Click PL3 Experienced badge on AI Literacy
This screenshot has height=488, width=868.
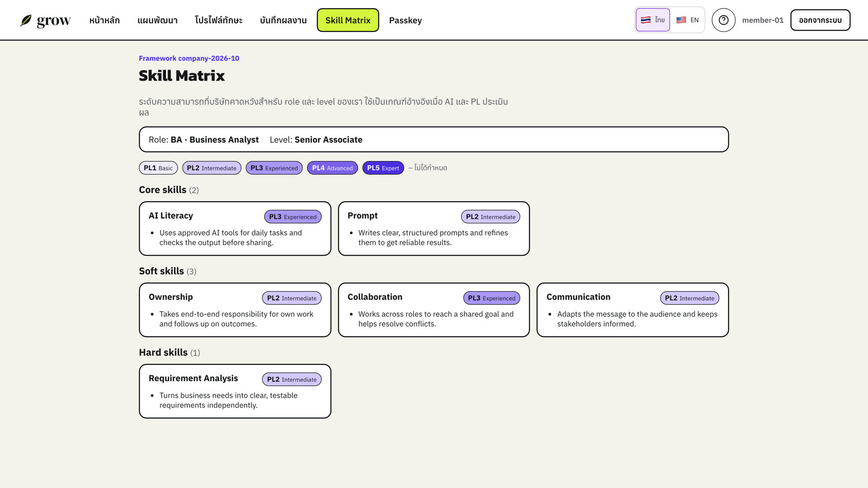coord(293,217)
